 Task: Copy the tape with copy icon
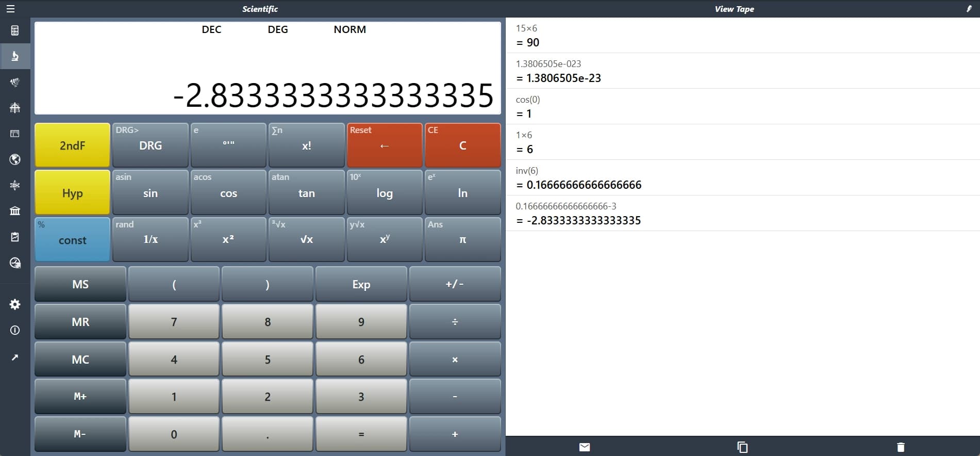[x=742, y=447]
